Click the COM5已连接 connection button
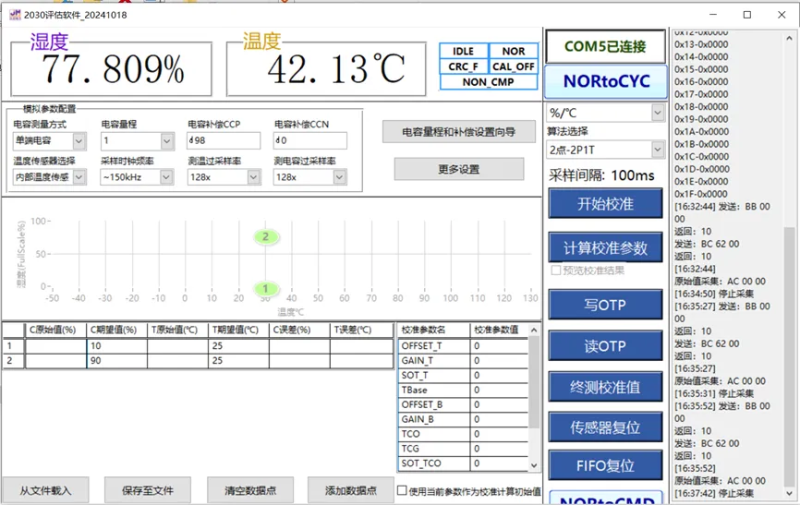Viewport: 800px width, 505px height. coord(605,46)
